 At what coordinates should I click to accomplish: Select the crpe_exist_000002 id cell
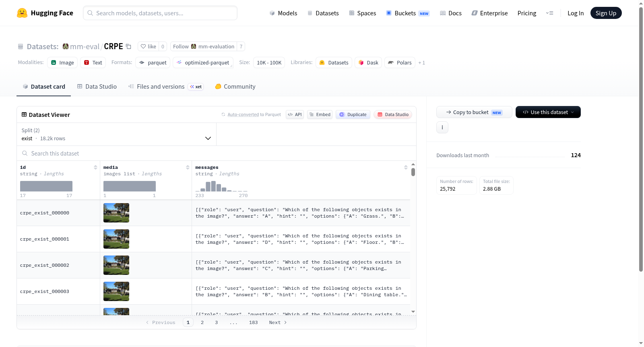[x=58, y=265]
